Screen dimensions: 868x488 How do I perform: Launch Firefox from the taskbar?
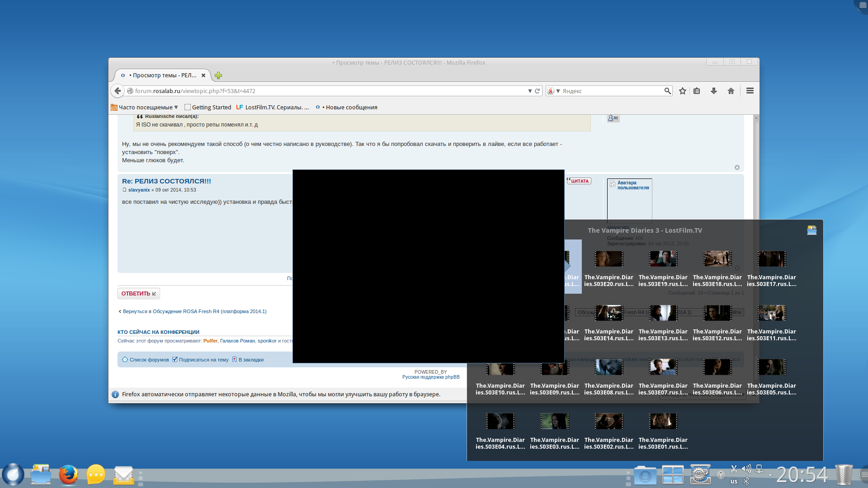(68, 475)
